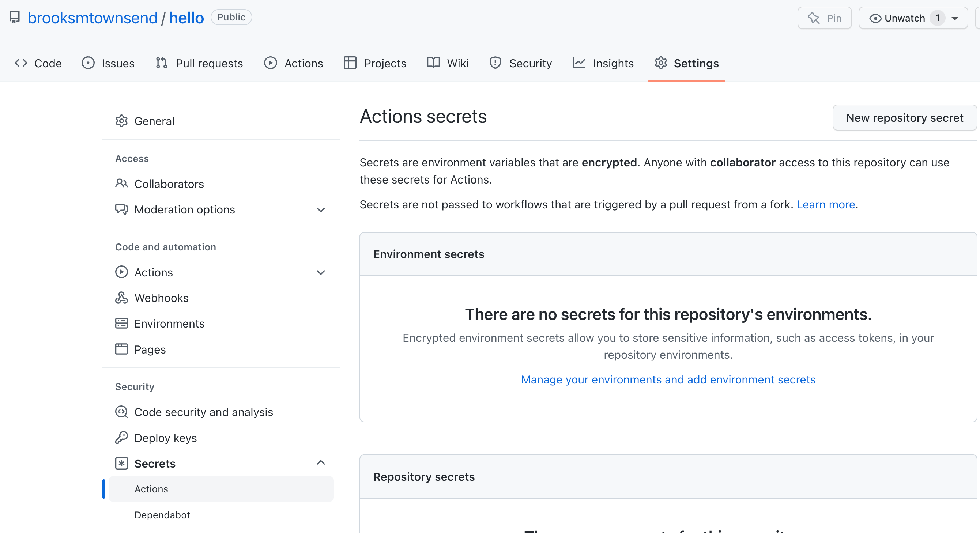Viewport: 980px width, 533px height.
Task: Click the Pull requests icon
Action: 161,63
